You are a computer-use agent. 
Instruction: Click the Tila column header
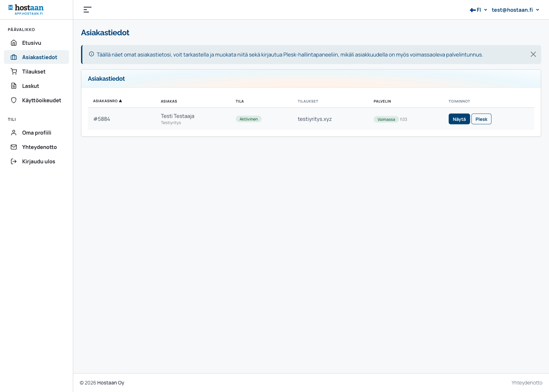tap(240, 101)
